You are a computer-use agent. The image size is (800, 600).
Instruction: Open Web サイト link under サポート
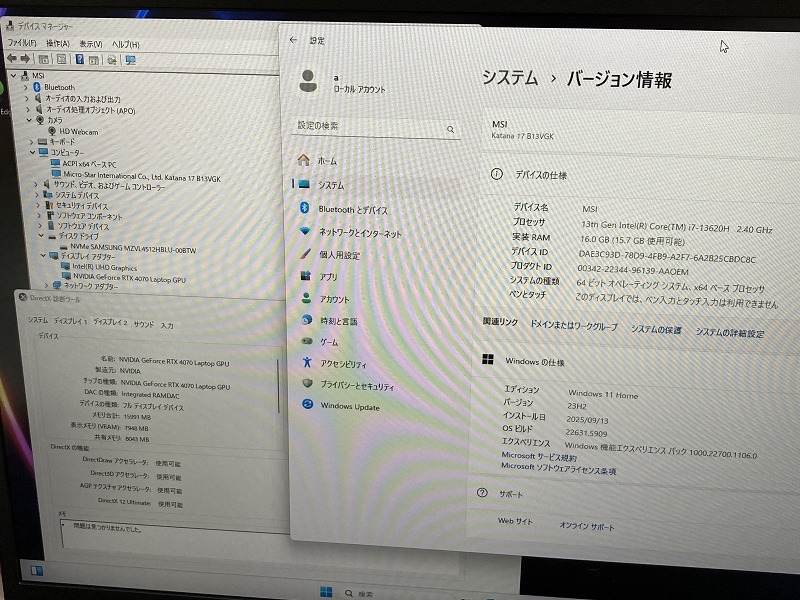point(515,521)
